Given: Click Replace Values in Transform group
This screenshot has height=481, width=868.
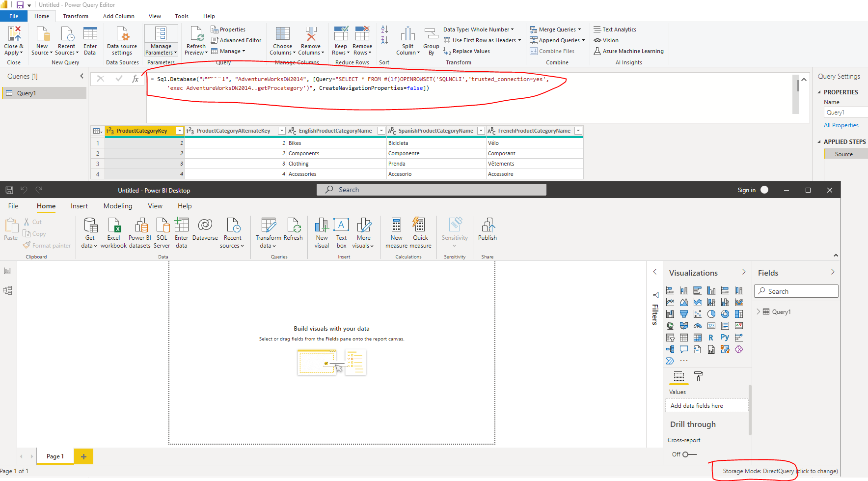Looking at the screenshot, I should (466, 51).
